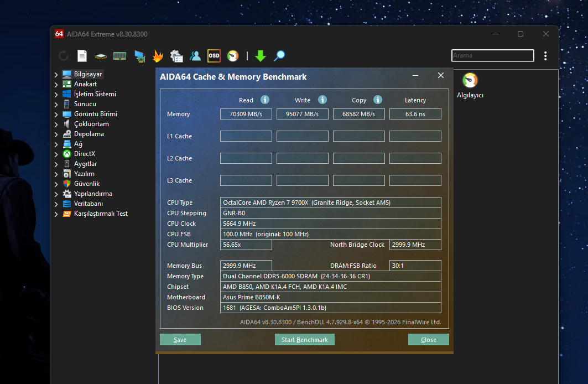This screenshot has width=588, height=384.
Task: Close the benchmark dialog with X
Action: 441,75
